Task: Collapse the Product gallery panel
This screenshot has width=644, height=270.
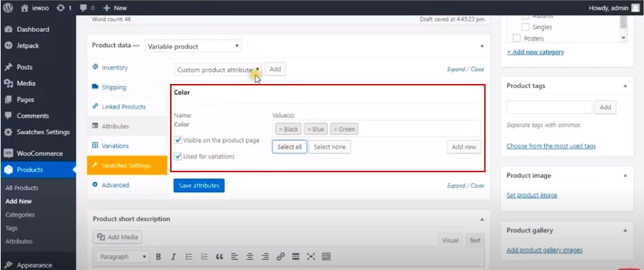Action: (625, 231)
